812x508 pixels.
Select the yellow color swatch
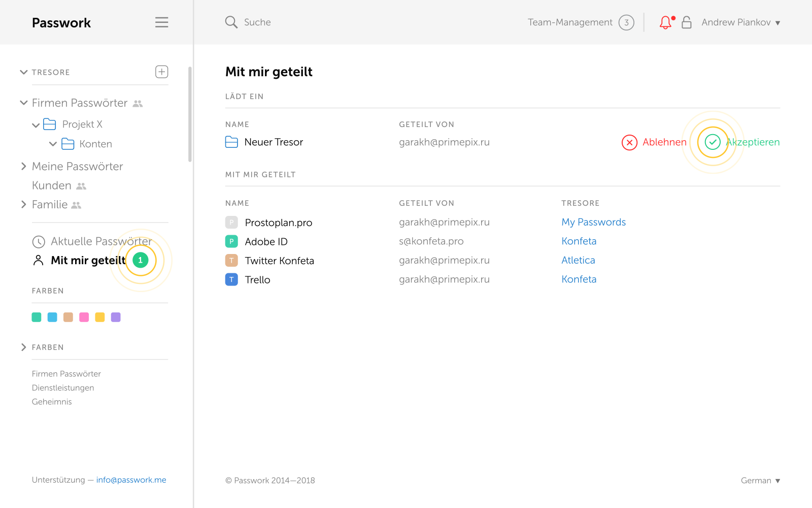click(x=100, y=317)
